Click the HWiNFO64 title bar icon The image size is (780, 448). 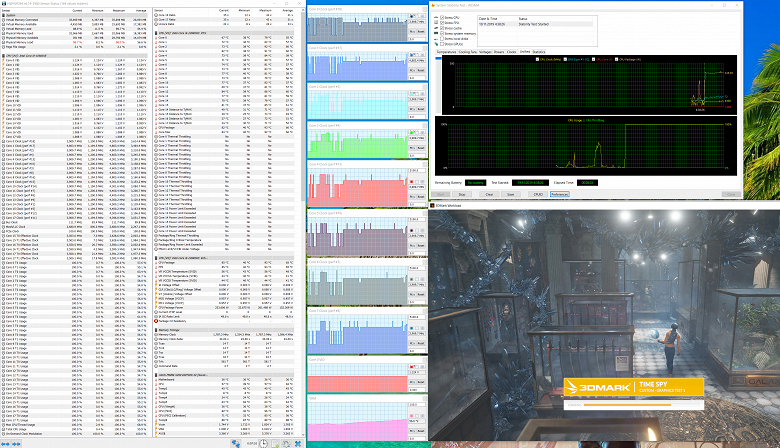[3, 3]
